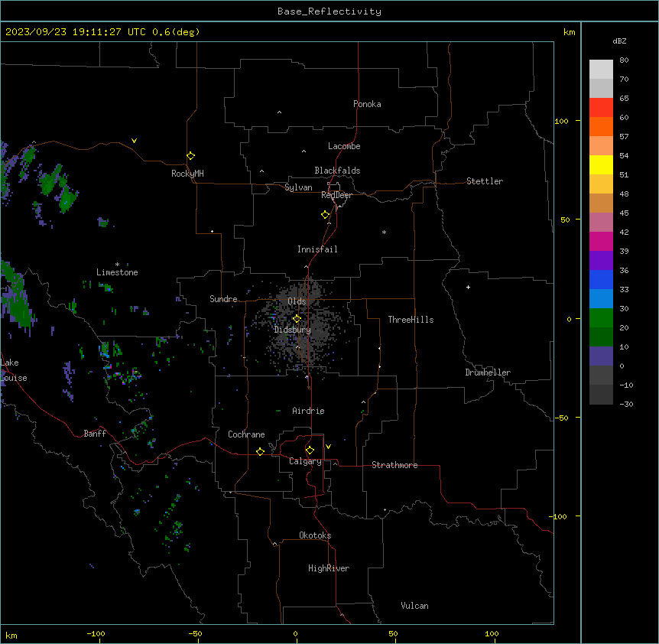Click the dBZ legend heading
This screenshot has width=659, height=644.
619,41
